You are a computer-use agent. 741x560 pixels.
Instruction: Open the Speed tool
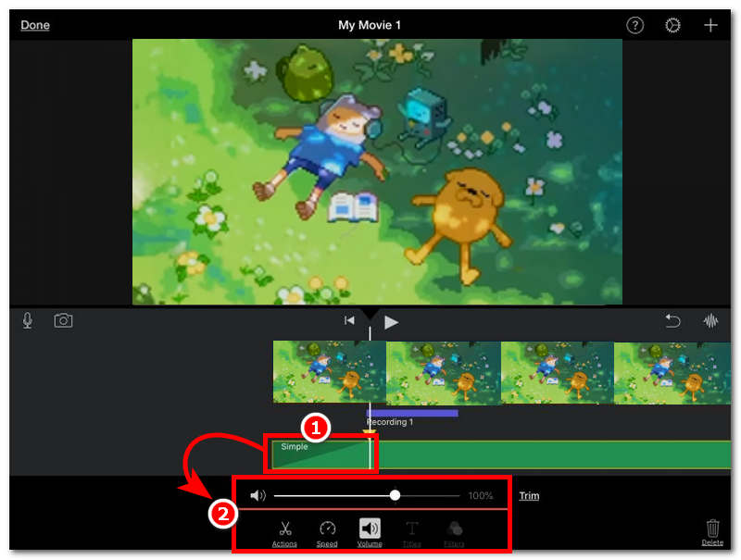pos(327,533)
